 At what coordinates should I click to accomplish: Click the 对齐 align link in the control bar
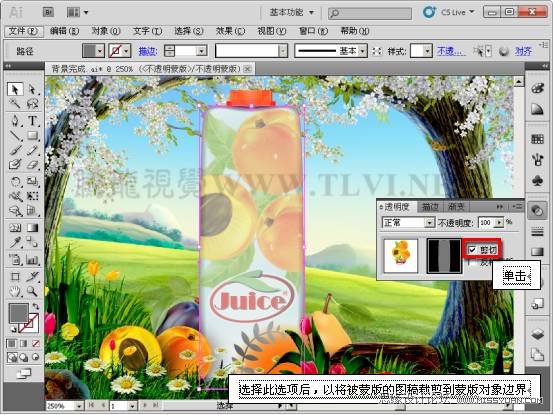click(523, 51)
